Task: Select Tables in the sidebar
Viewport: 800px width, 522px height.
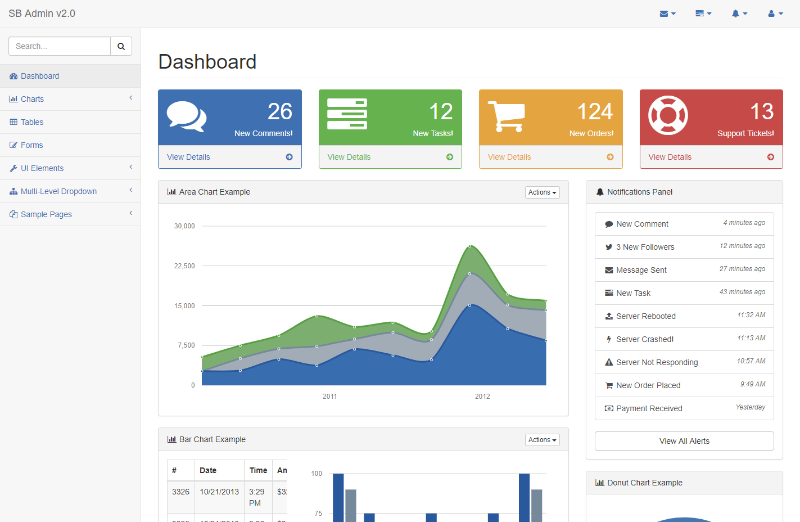Action: tap(32, 122)
